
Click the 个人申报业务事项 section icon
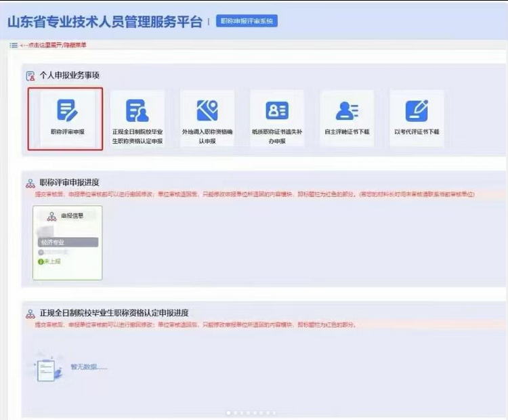coord(30,76)
